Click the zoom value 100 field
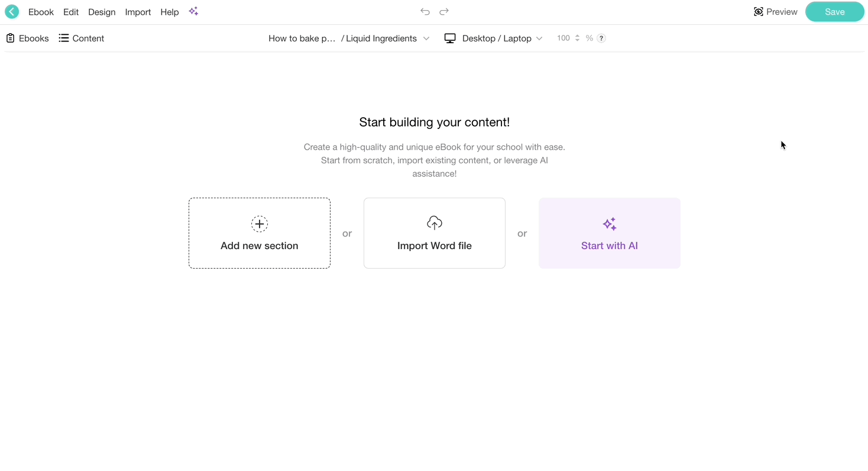 563,38
